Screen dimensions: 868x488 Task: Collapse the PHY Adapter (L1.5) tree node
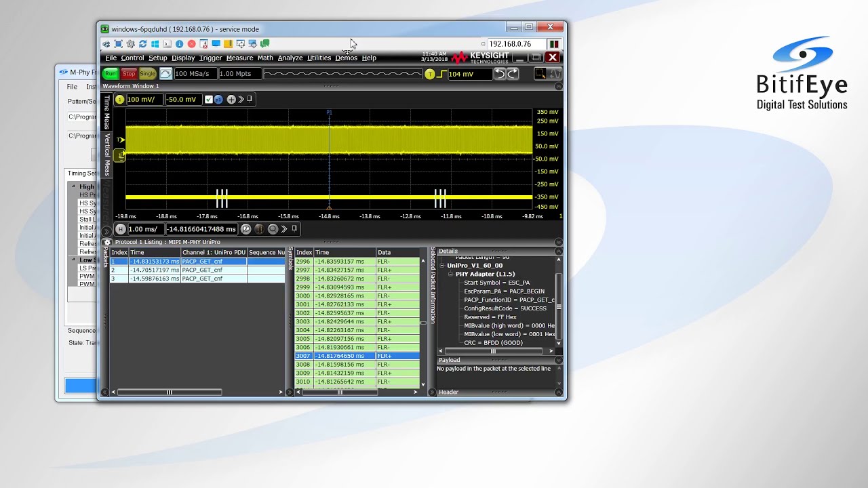[x=450, y=274]
